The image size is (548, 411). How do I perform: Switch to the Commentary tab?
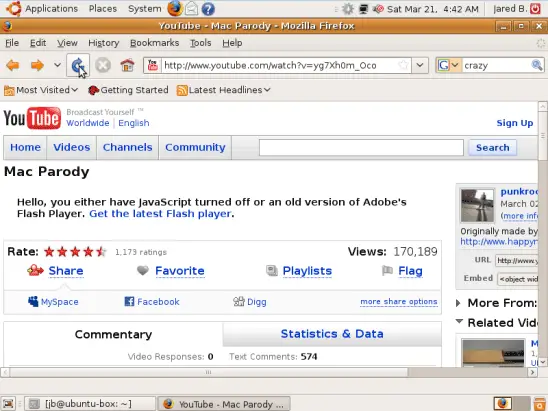pos(113,334)
